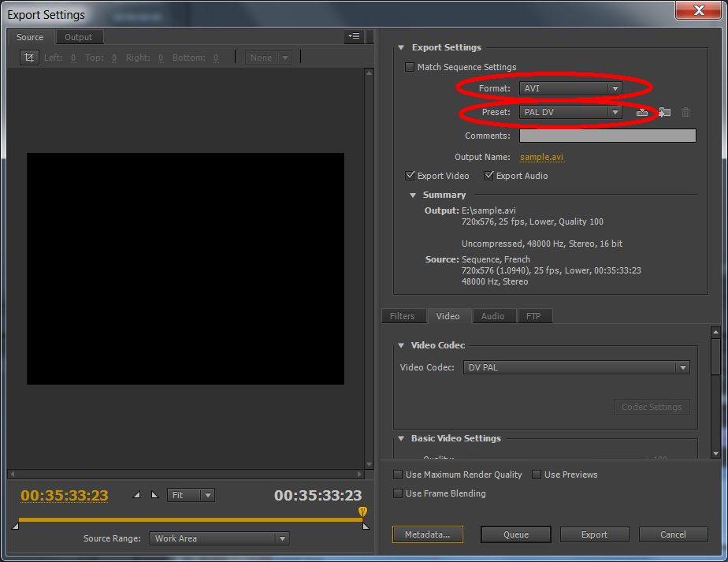This screenshot has width=728, height=562.
Task: Enable Use Frame Blending checkbox
Action: click(x=398, y=493)
